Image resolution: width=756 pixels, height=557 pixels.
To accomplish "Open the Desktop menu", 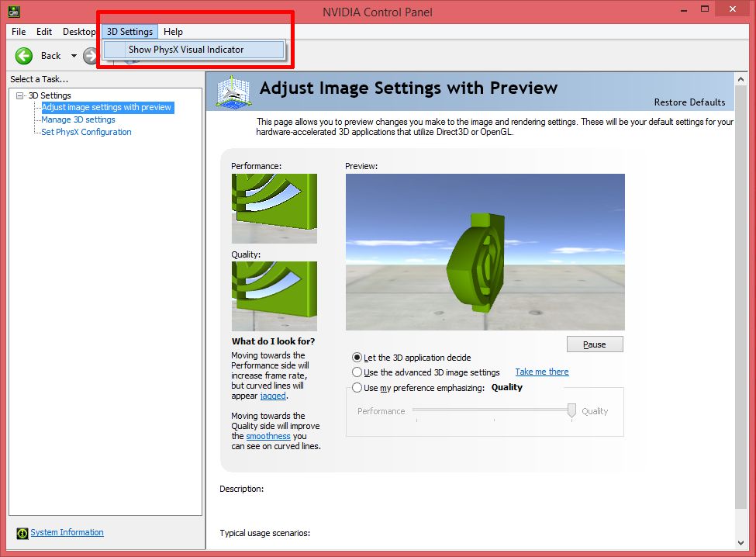I will [x=79, y=32].
